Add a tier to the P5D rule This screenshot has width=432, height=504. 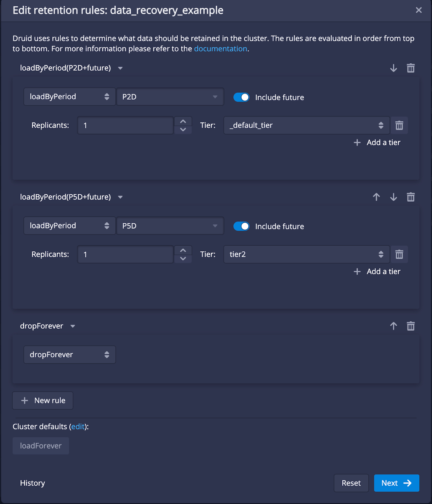(377, 272)
